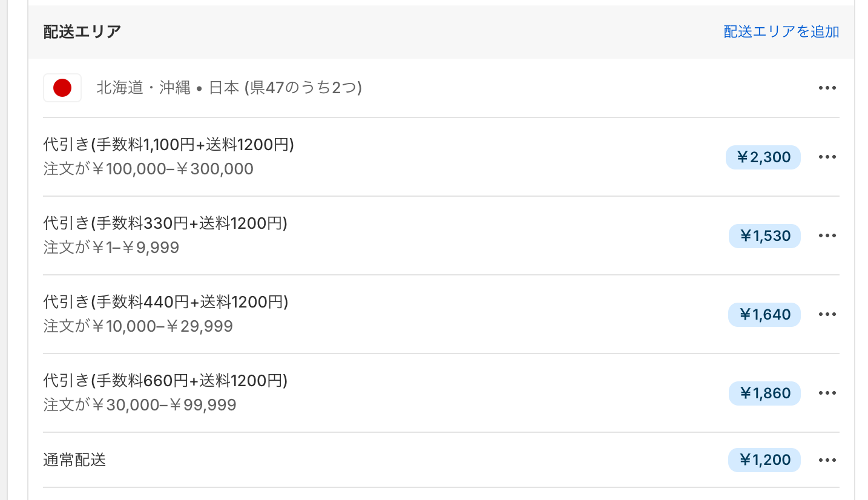Click 代引き(手数料1,100円+送料1200円) rate name
The width and height of the screenshot is (868, 500).
[x=168, y=145]
